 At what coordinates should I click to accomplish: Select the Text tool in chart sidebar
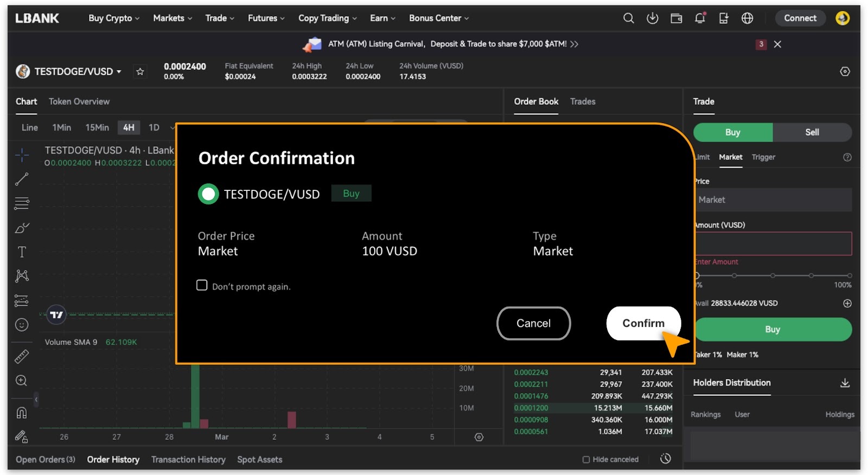pos(22,252)
